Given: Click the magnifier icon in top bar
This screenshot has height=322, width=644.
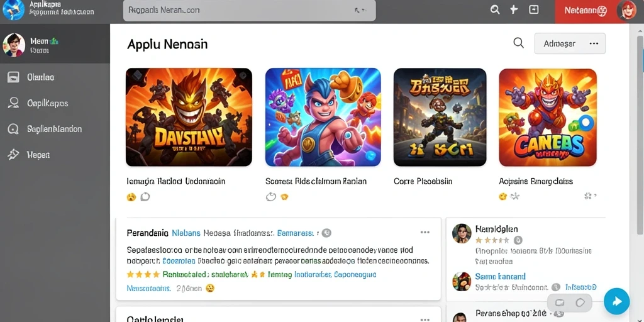Looking at the screenshot, I should [496, 10].
